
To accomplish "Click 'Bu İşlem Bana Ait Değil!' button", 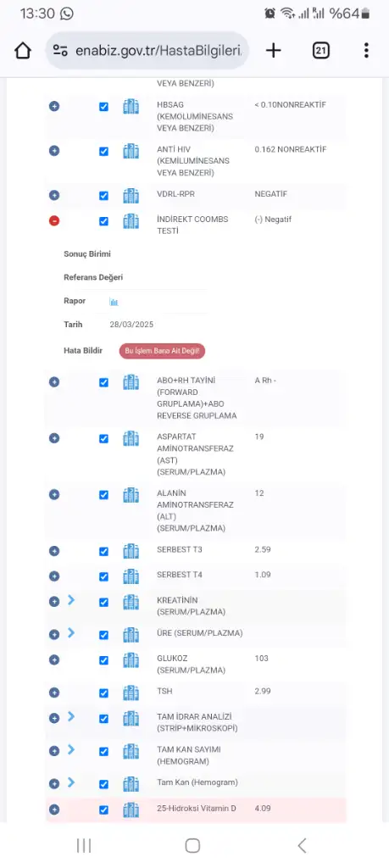I will (162, 351).
